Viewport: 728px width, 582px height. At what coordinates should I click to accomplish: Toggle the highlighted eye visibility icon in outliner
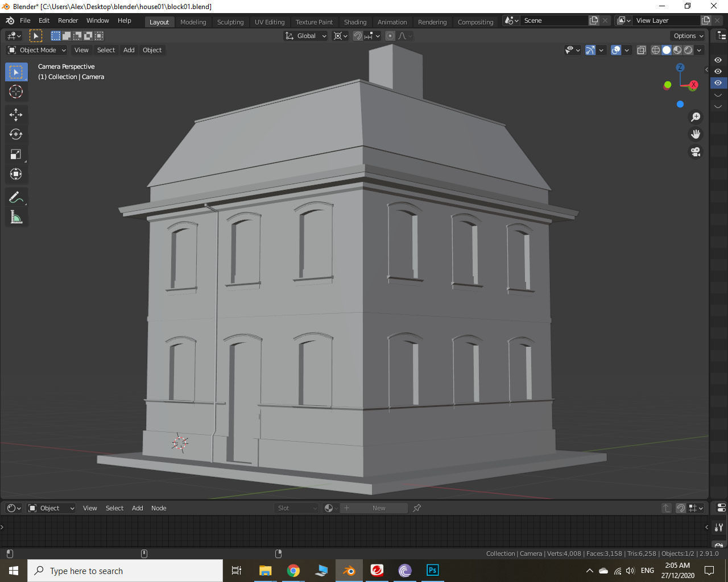coord(718,83)
